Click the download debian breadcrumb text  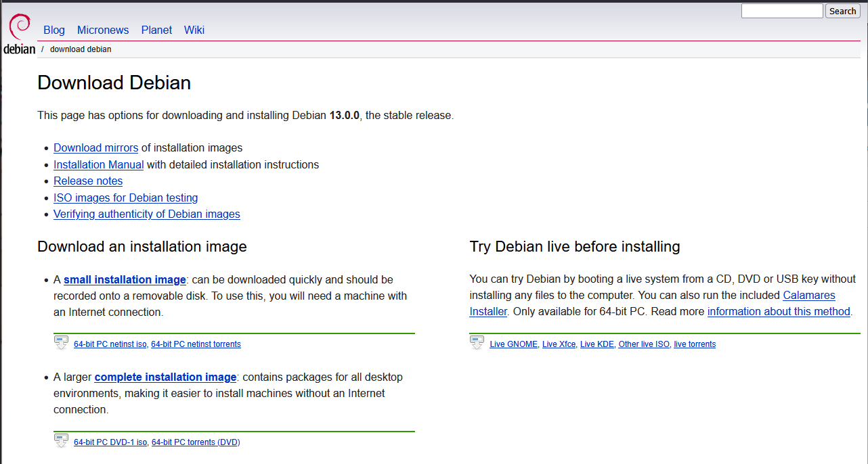coord(81,49)
